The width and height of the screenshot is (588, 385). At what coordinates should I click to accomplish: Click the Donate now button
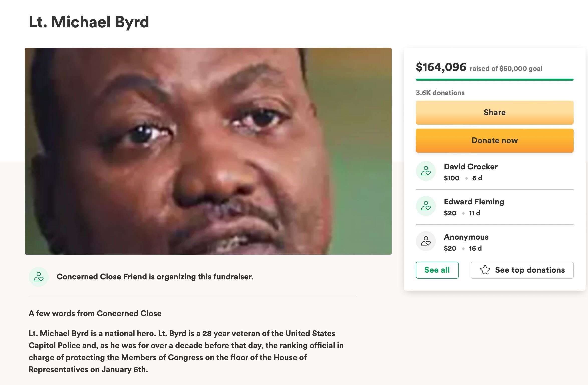coord(495,140)
